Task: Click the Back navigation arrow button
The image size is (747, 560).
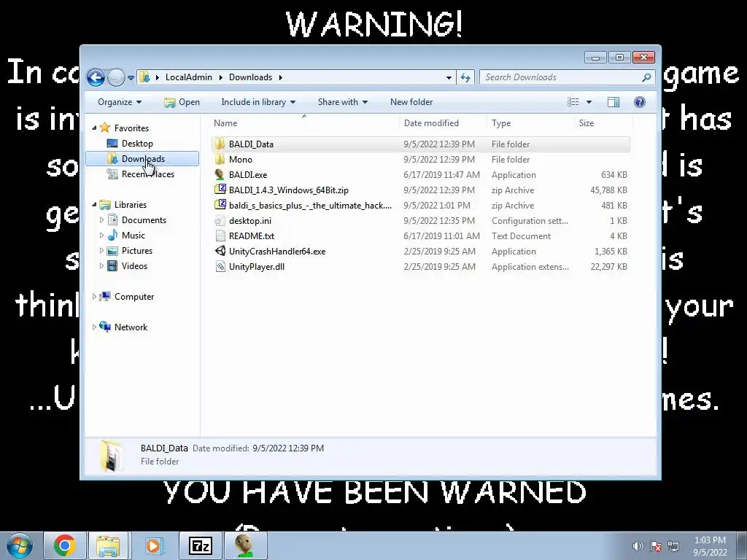Action: 96,77
